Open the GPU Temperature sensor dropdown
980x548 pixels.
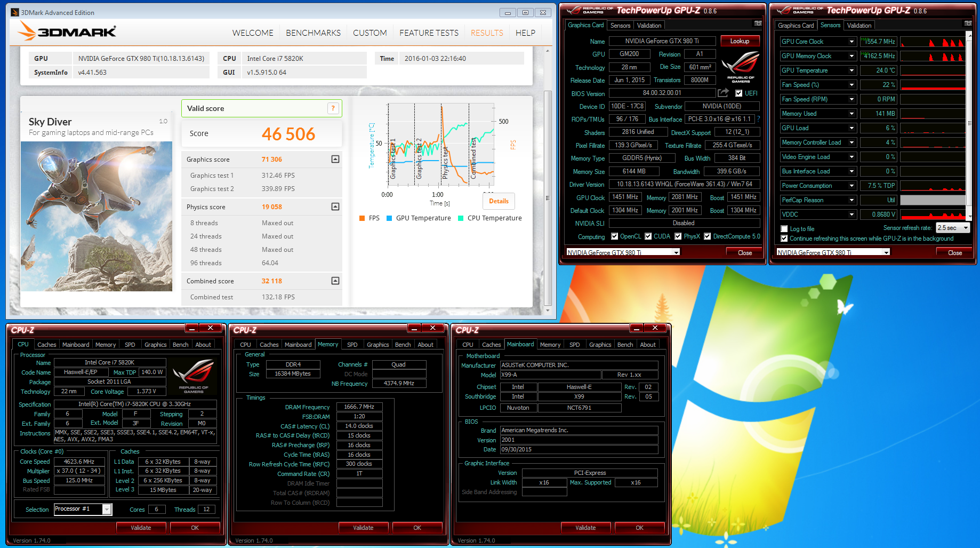pos(852,70)
